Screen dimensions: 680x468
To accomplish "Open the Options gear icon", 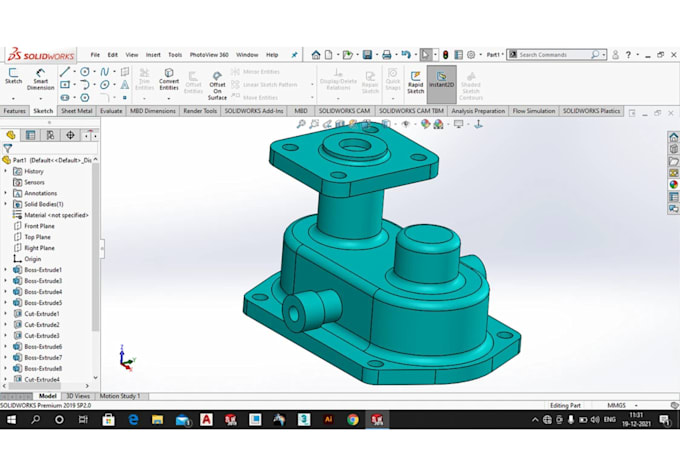I will [x=471, y=55].
